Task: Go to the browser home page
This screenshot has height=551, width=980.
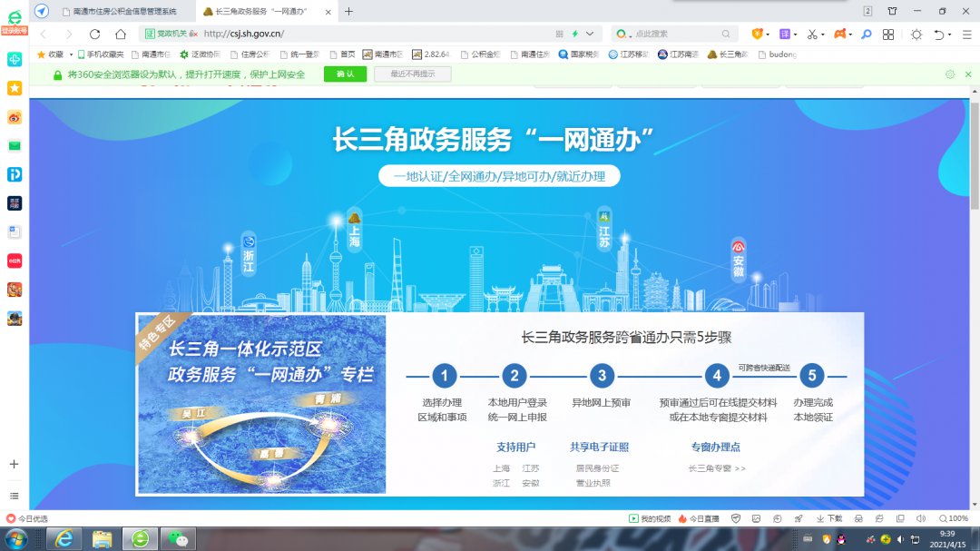Action: (x=121, y=34)
